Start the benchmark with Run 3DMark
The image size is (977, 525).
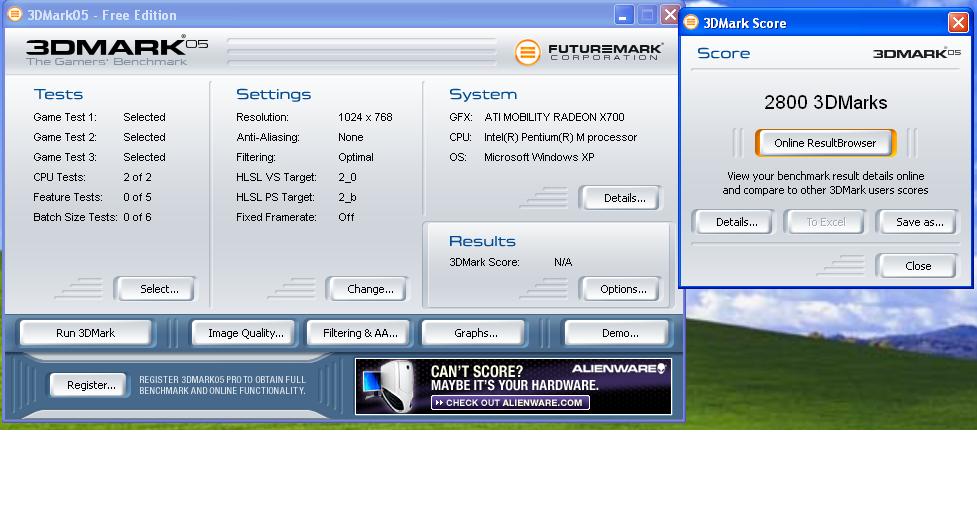point(85,333)
